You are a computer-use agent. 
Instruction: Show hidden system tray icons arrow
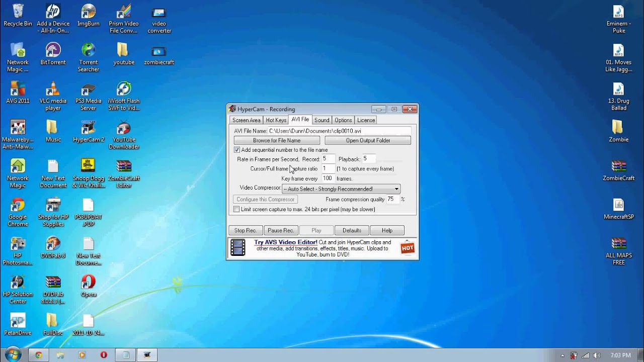click(x=562, y=355)
